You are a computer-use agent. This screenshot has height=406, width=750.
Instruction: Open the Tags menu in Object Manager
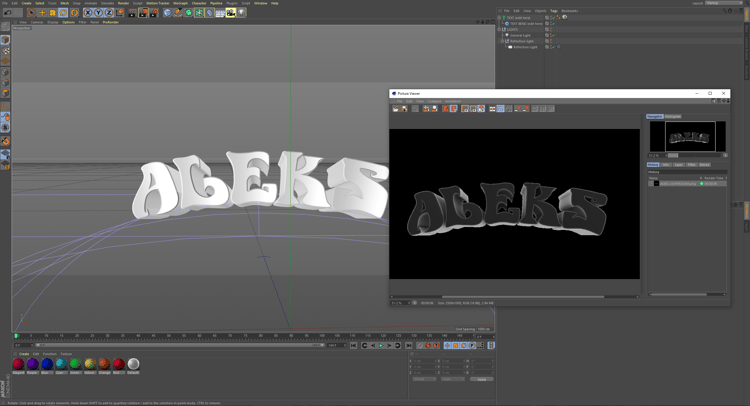tap(553, 11)
